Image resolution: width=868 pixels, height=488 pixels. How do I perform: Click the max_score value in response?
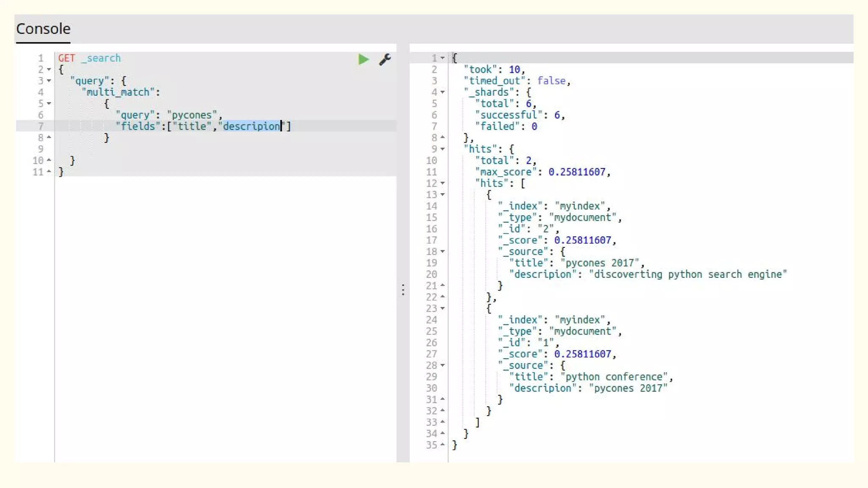click(577, 172)
